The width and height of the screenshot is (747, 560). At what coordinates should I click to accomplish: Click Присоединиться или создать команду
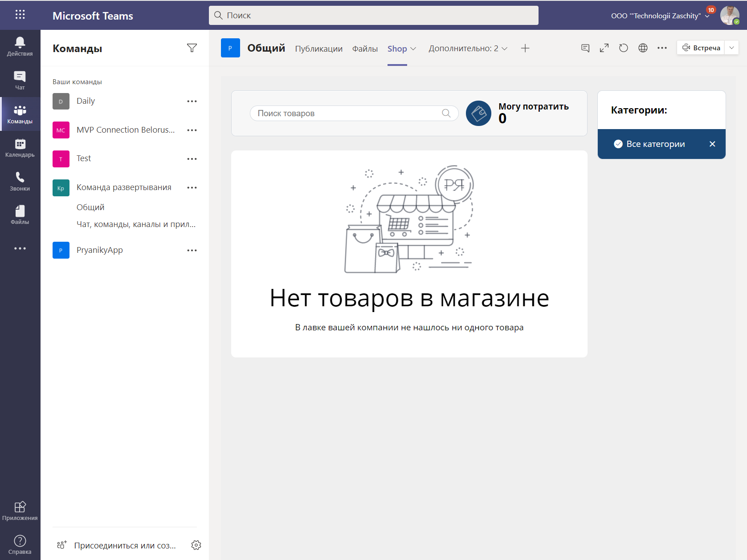(117, 545)
